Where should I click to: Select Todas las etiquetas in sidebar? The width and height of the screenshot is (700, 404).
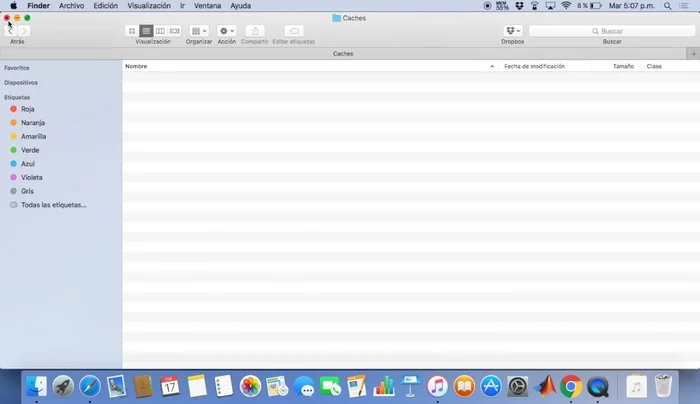pyautogui.click(x=53, y=204)
